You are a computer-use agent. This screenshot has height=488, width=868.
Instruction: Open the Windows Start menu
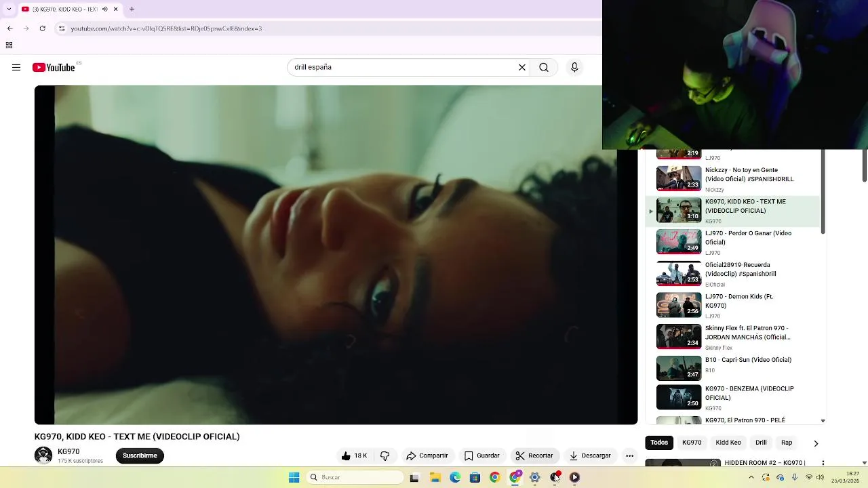point(294,477)
